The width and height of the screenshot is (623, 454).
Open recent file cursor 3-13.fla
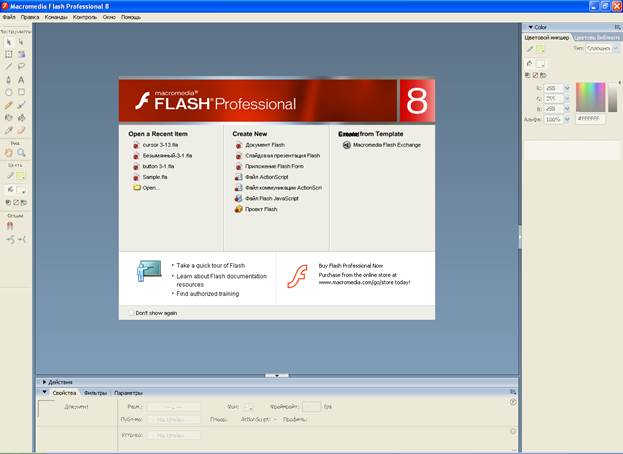pyautogui.click(x=160, y=145)
